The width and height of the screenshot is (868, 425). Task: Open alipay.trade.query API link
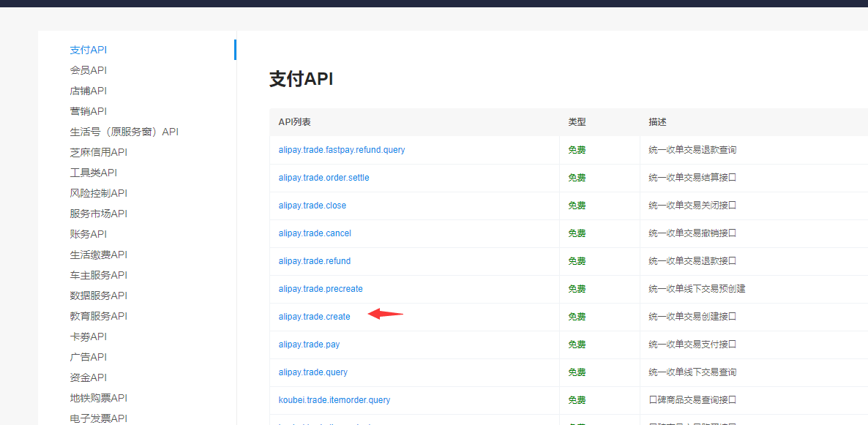[x=313, y=372]
